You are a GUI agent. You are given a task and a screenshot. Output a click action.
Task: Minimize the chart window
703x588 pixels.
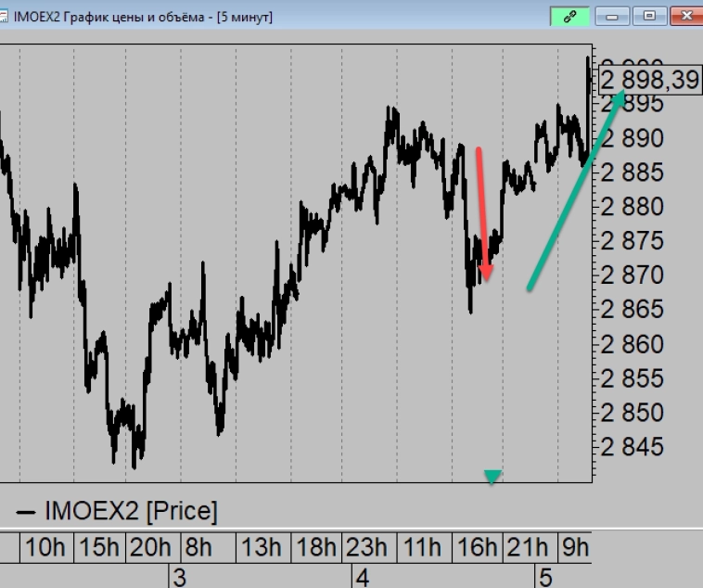pos(612,17)
